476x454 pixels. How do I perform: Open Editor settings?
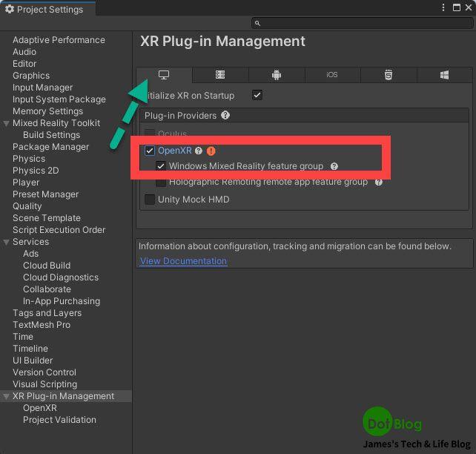click(24, 64)
